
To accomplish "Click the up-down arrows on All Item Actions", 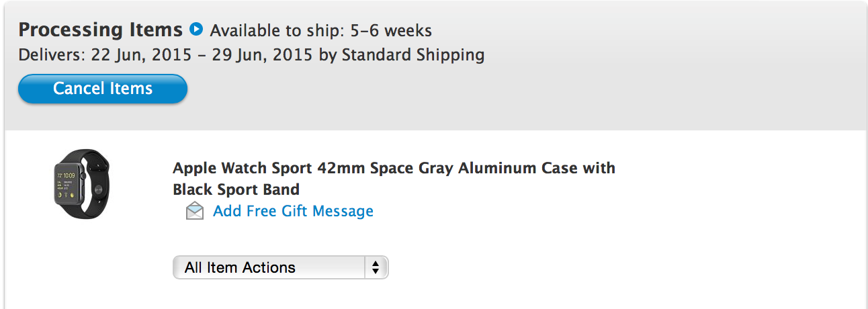I will coord(375,267).
